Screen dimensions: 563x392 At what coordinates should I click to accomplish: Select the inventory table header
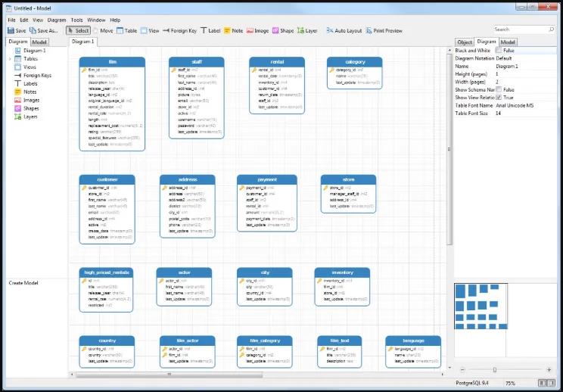pos(343,272)
